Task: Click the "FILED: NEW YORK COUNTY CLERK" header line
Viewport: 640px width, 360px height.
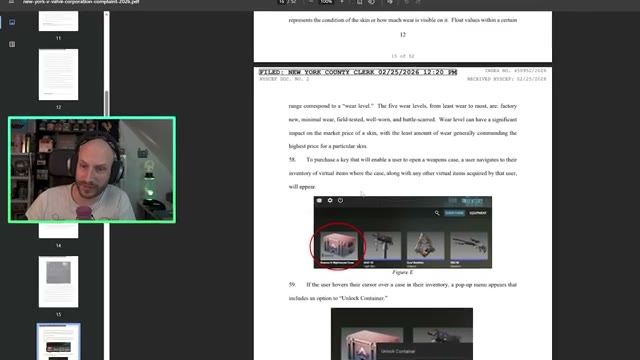Action: point(358,72)
